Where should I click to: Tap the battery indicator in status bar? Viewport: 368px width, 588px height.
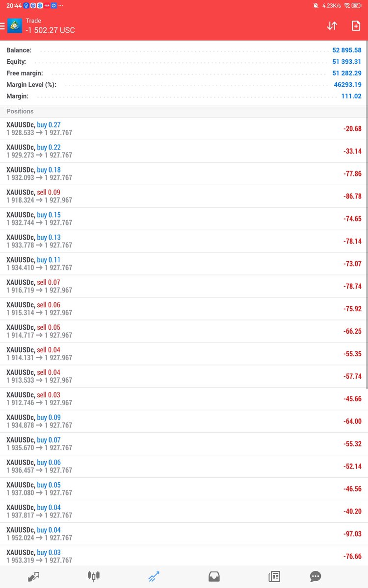point(356,5)
